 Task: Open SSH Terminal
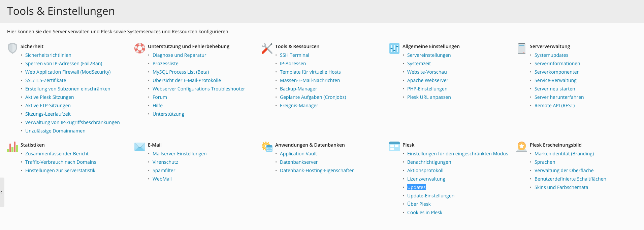294,55
